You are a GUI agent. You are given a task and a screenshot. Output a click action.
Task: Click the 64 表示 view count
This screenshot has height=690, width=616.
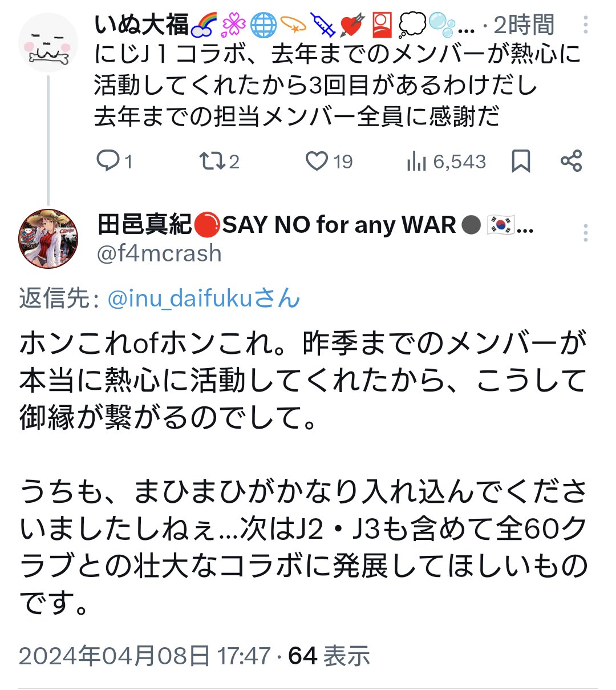[329, 656]
